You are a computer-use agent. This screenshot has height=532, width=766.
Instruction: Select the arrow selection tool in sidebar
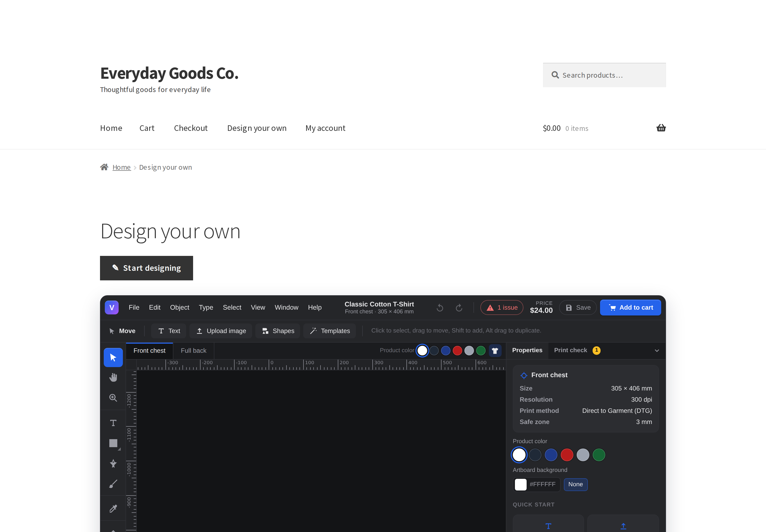(113, 358)
